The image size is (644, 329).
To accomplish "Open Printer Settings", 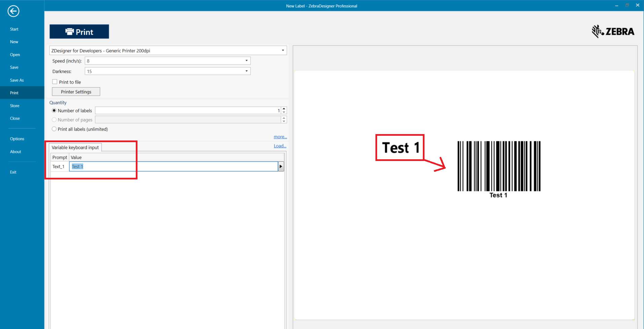I will pyautogui.click(x=76, y=92).
